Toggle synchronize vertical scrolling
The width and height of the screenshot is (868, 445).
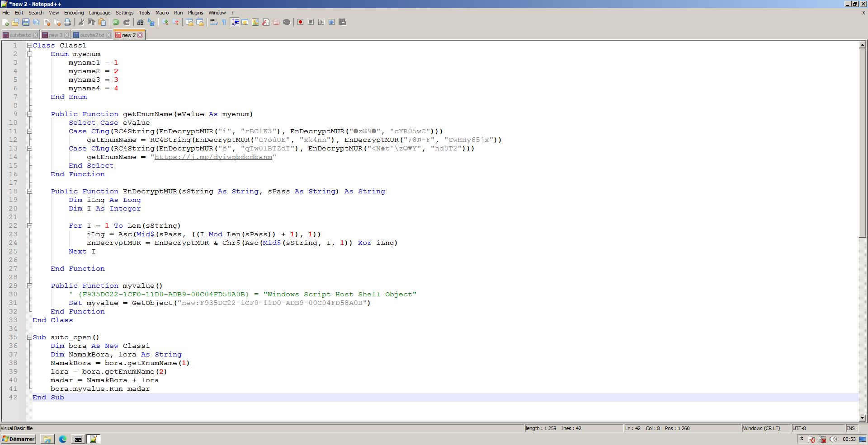click(x=189, y=22)
